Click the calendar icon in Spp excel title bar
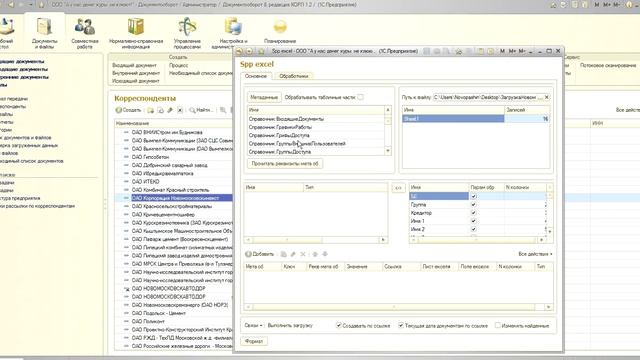640x360 pixels. 491,51
